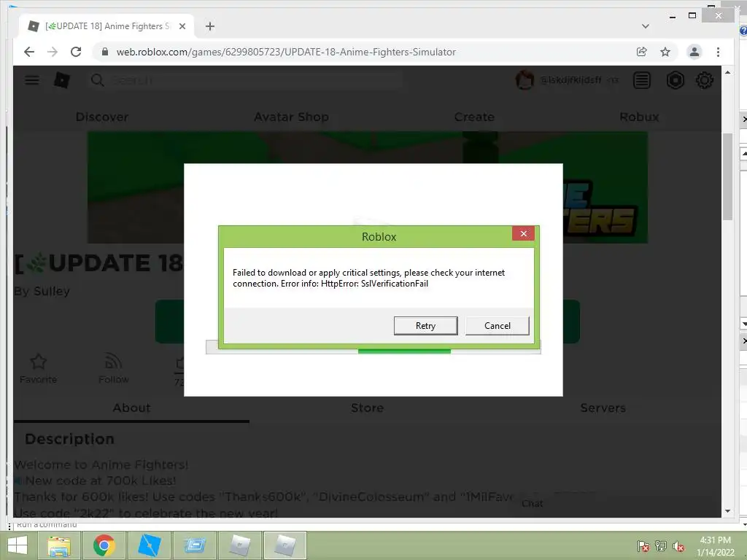The height and width of the screenshot is (560, 747).
Task: Open Robux in Roblox navigation
Action: click(x=639, y=117)
